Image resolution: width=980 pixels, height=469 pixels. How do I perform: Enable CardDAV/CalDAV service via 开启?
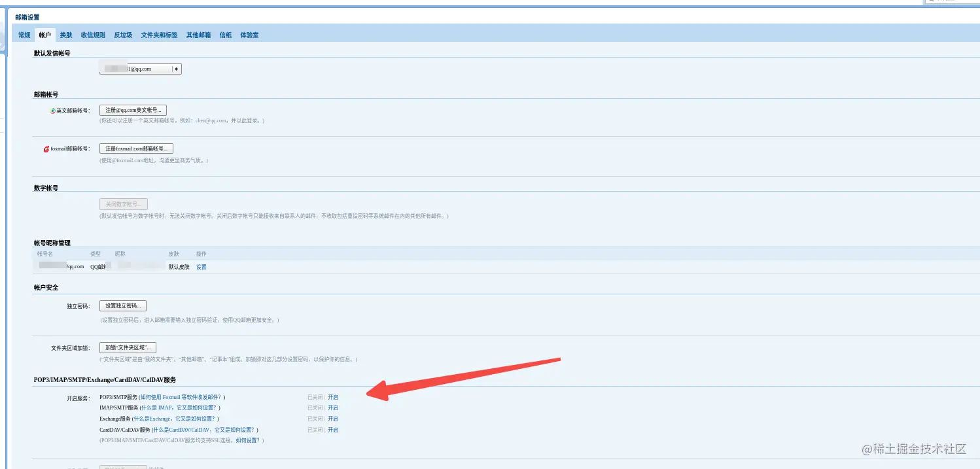point(333,430)
